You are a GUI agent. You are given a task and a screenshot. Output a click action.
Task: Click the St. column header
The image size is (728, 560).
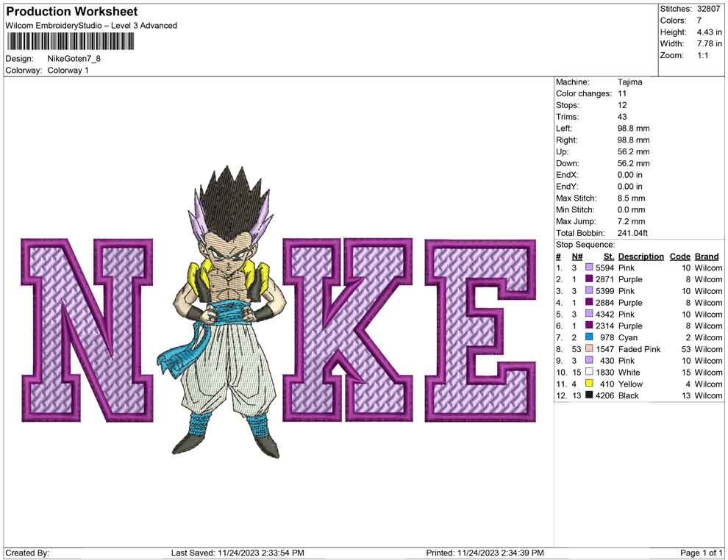click(608, 256)
